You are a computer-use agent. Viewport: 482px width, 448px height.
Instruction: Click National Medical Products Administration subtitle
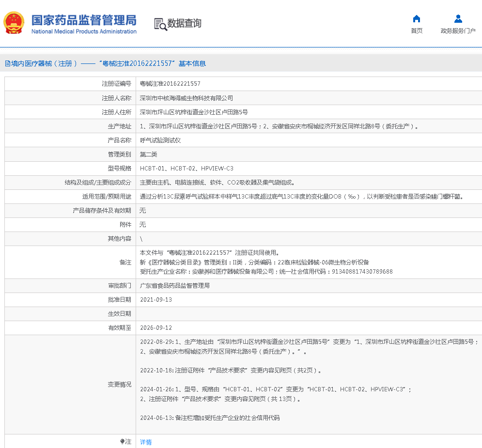pyautogui.click(x=84, y=31)
